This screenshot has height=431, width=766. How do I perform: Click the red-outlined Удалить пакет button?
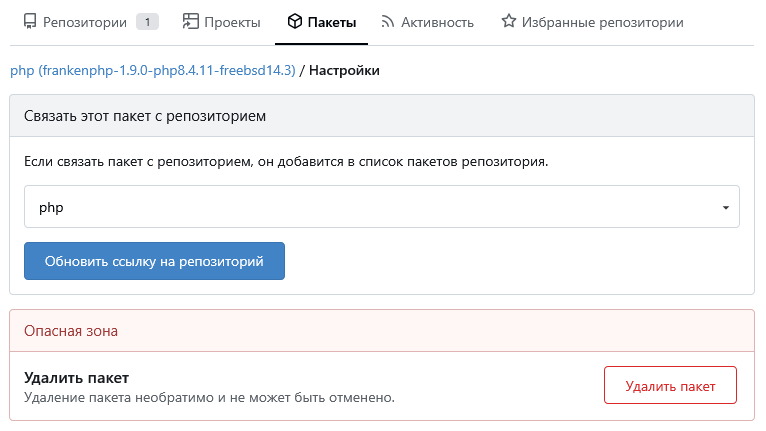[670, 386]
